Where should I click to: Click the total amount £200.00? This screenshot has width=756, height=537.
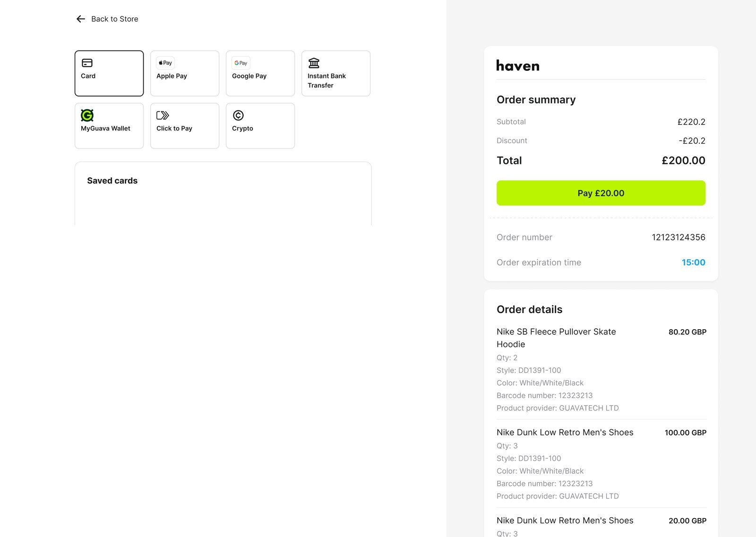(x=683, y=161)
